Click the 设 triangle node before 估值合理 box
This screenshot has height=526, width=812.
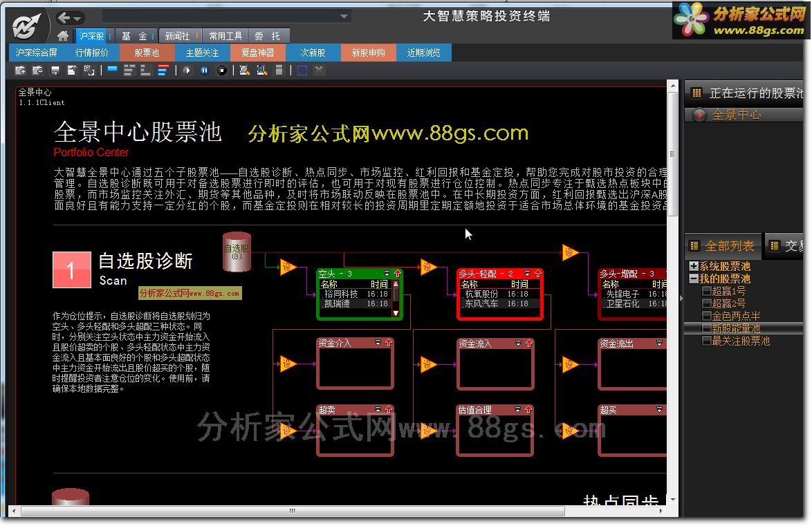(x=428, y=431)
